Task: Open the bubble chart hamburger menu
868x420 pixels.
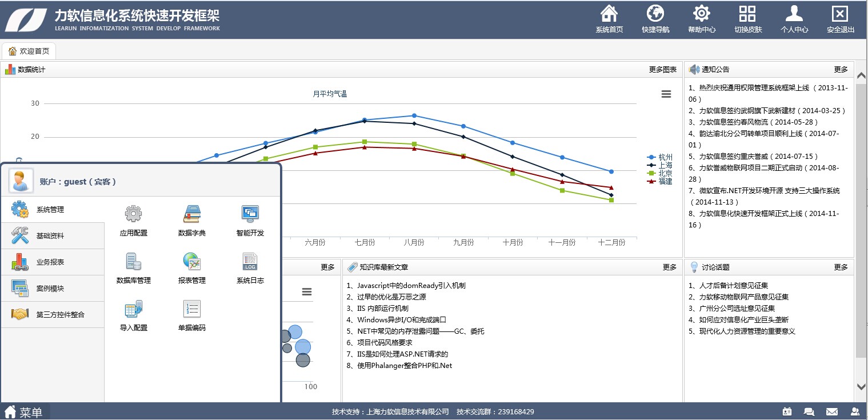Action: (307, 292)
